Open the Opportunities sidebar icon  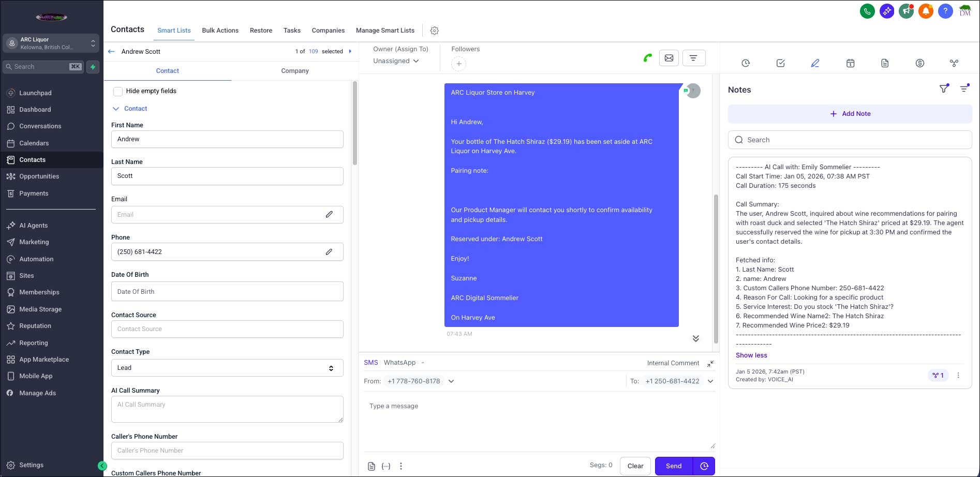tap(39, 176)
